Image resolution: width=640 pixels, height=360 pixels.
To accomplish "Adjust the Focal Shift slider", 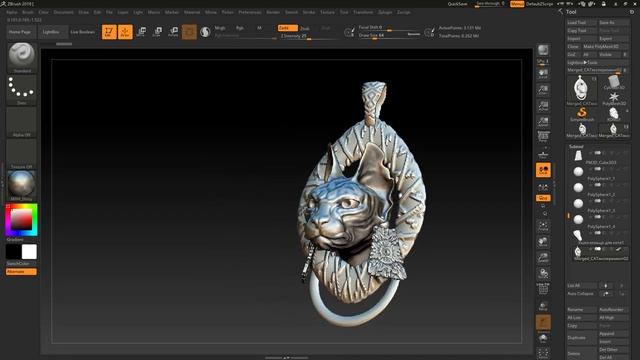I will (x=389, y=28).
